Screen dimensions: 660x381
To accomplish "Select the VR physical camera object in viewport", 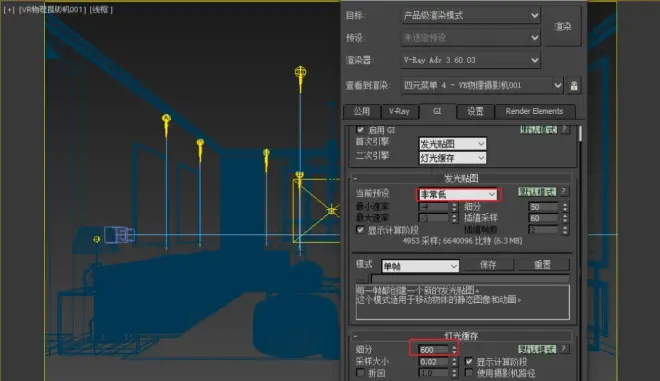I will click(120, 234).
